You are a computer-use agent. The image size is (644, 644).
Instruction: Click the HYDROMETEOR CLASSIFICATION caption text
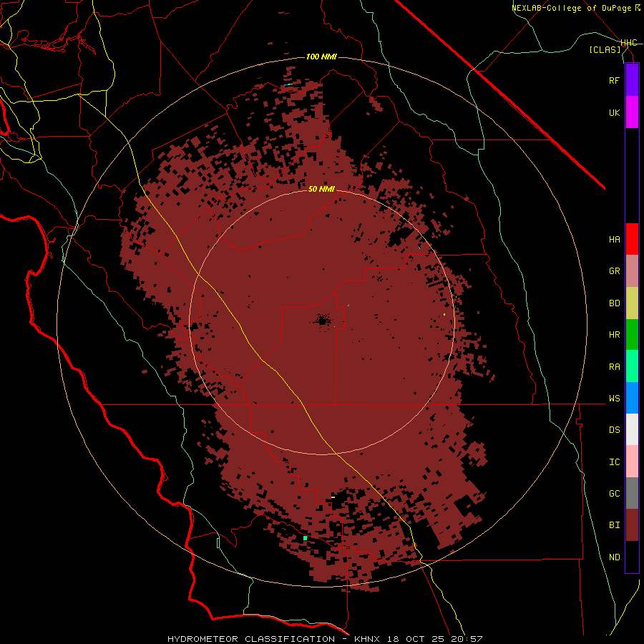click(x=251, y=639)
